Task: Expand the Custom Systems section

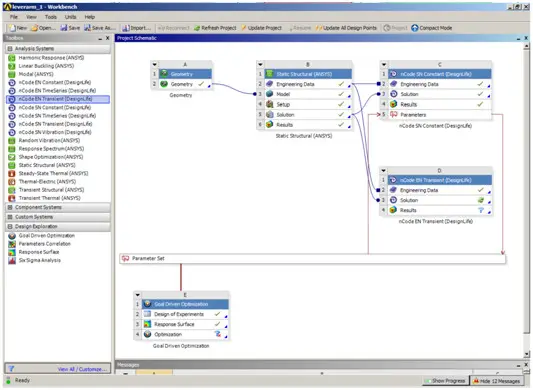Action: [x=10, y=217]
